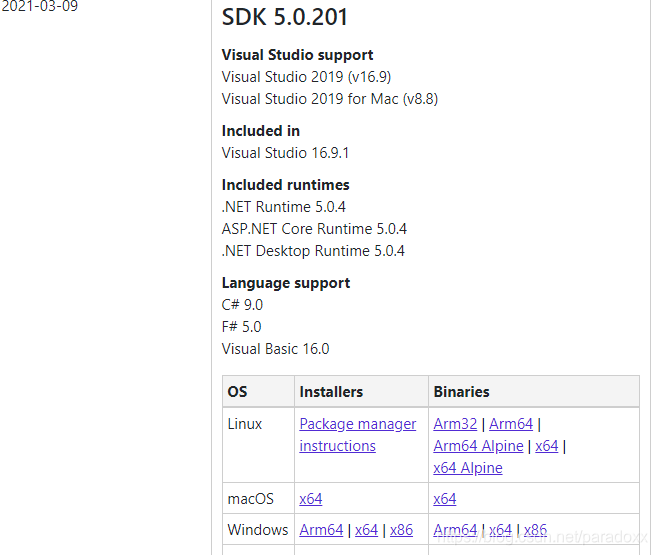Download Windows Arm64 installer
The image size is (657, 555).
click(x=321, y=530)
